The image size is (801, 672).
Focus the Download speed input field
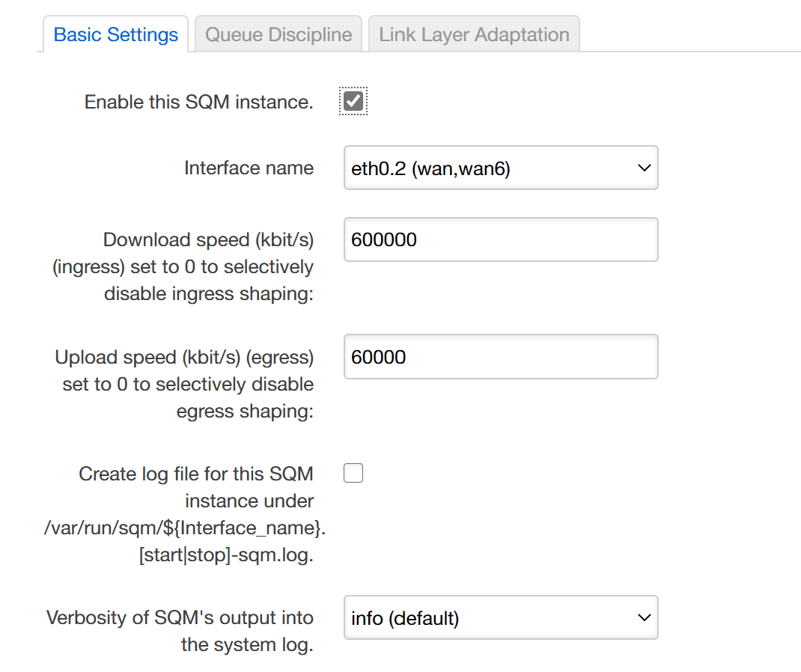[x=500, y=239]
